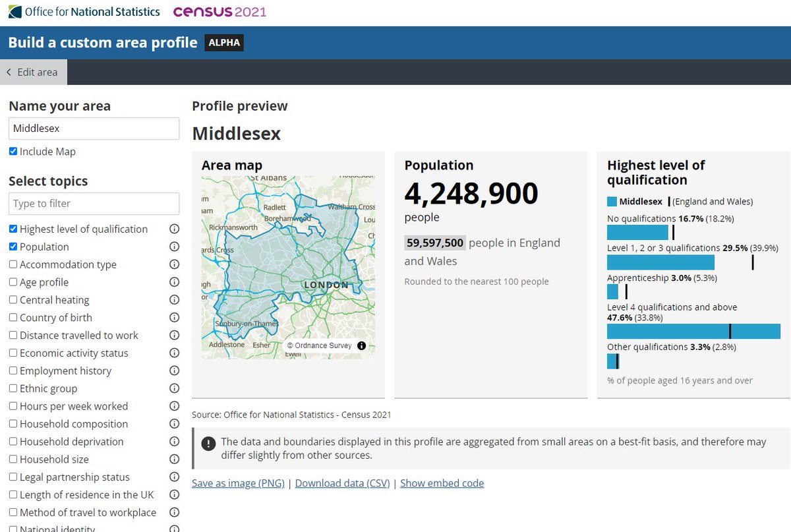View info about Age profile topic
Image resolution: width=791 pixels, height=532 pixels.
coord(174,282)
